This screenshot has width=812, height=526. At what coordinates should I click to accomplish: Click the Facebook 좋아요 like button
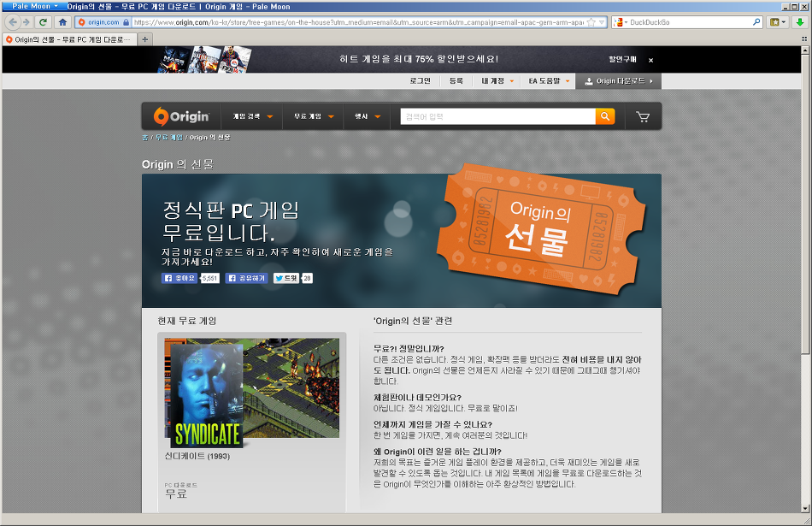coord(179,278)
